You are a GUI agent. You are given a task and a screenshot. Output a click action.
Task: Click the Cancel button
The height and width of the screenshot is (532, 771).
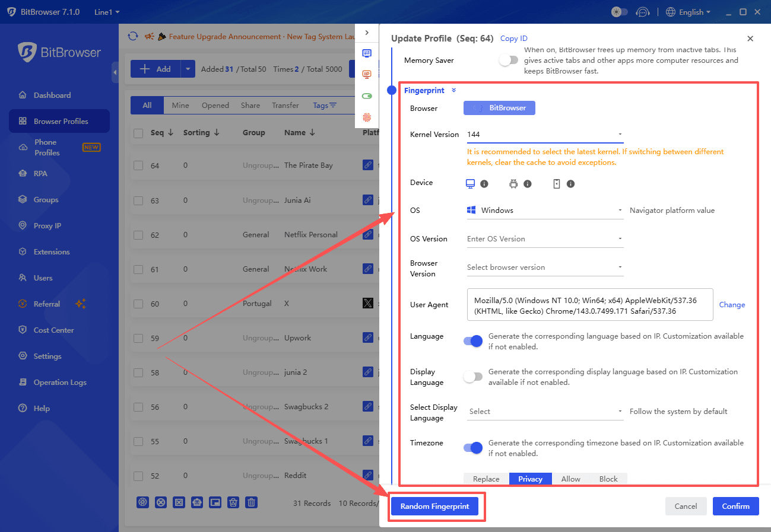pyautogui.click(x=686, y=506)
